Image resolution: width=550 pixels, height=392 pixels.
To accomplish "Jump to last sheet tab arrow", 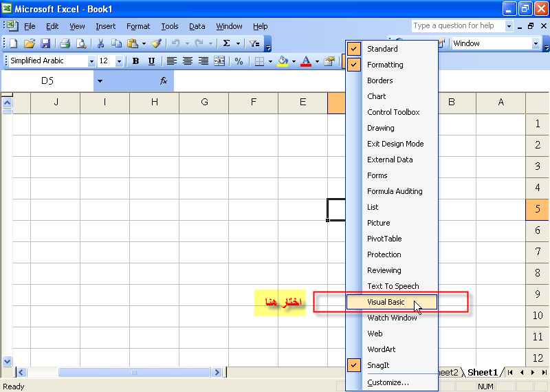I will click(x=544, y=372).
